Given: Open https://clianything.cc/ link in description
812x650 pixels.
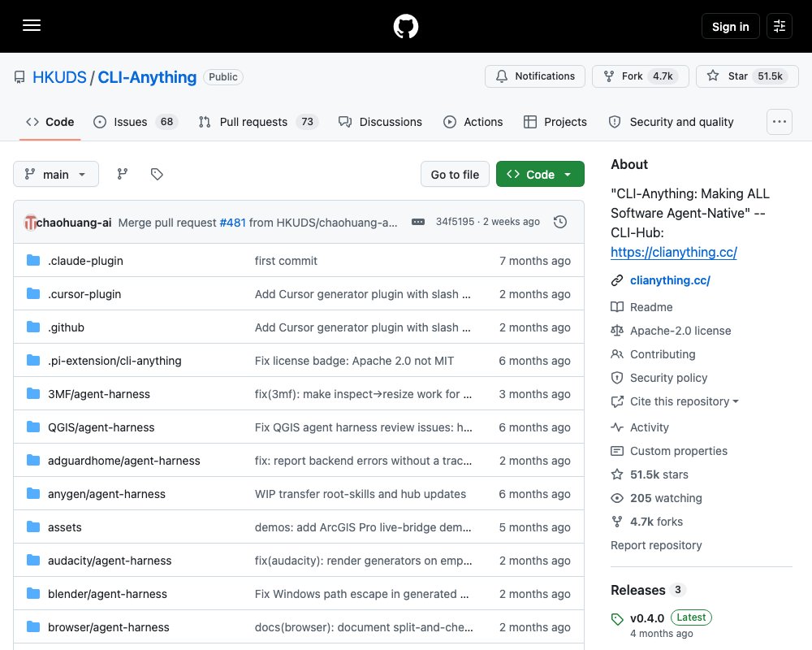Looking at the screenshot, I should [x=674, y=253].
